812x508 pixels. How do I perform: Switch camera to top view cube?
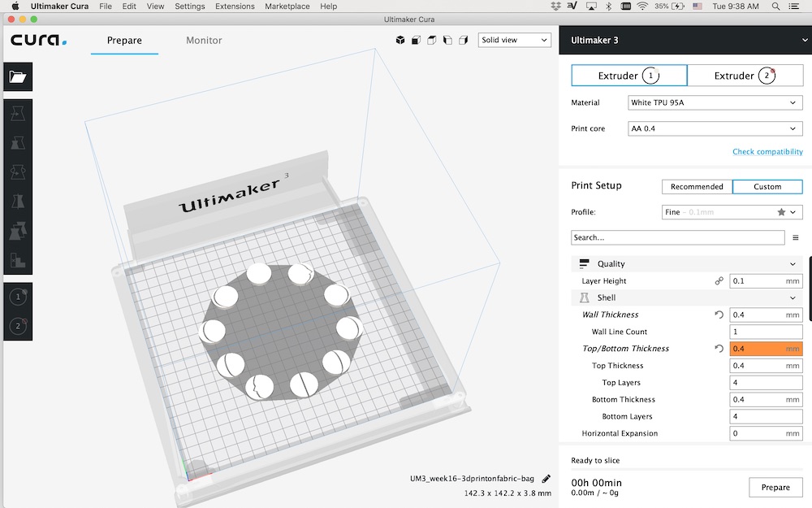click(x=431, y=40)
